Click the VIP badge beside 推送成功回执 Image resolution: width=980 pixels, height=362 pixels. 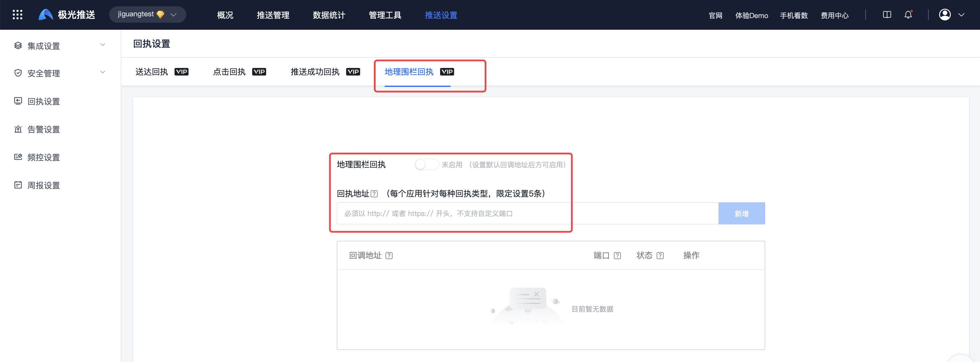(353, 72)
